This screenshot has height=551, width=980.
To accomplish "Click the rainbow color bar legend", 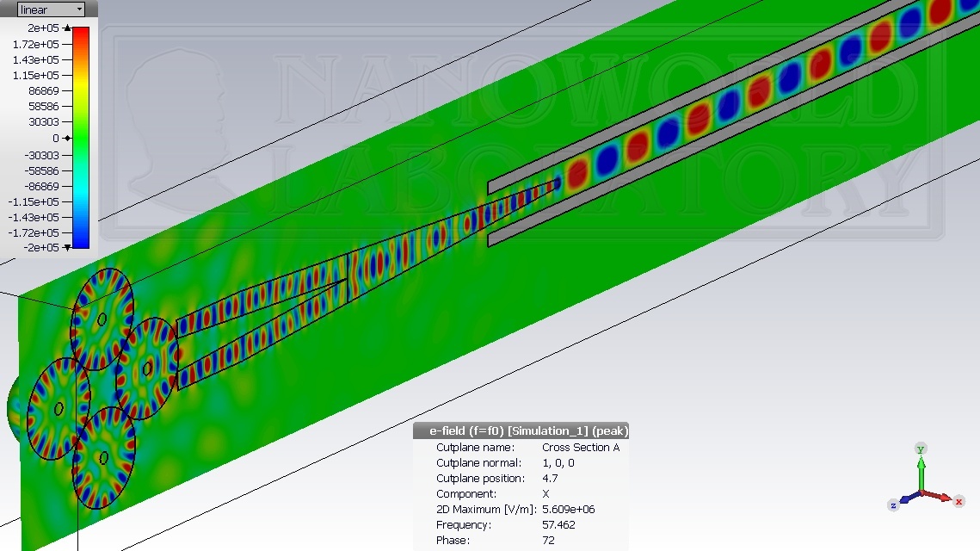I will coord(81,138).
